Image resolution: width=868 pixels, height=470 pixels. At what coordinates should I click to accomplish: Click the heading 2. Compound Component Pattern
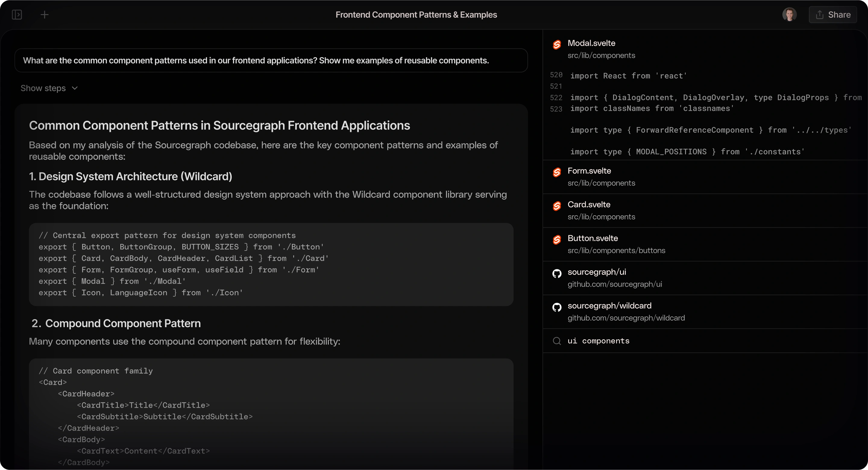[116, 323]
